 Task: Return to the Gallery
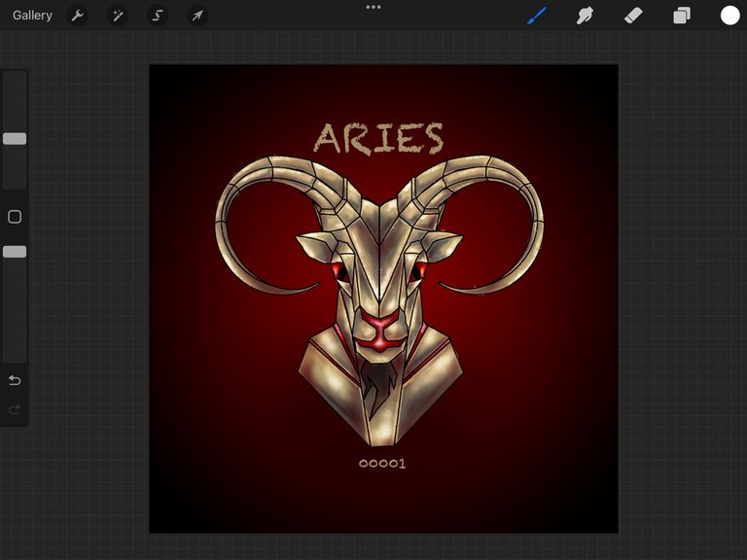tap(32, 16)
